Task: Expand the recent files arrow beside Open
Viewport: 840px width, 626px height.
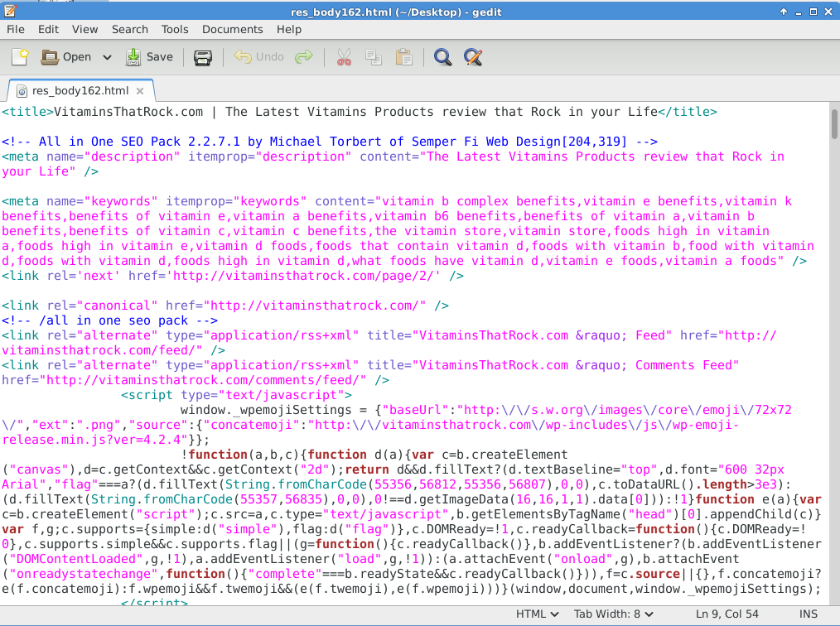Action: point(107,57)
